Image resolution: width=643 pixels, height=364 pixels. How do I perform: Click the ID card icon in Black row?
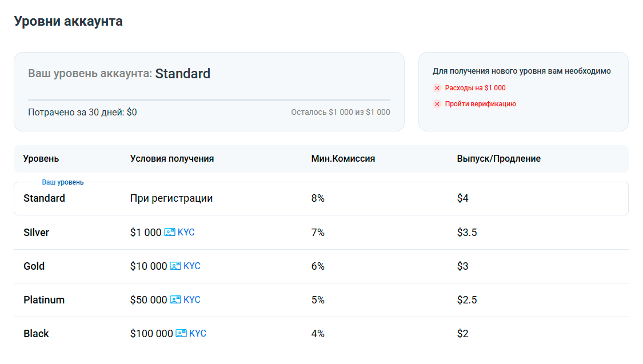(x=181, y=334)
